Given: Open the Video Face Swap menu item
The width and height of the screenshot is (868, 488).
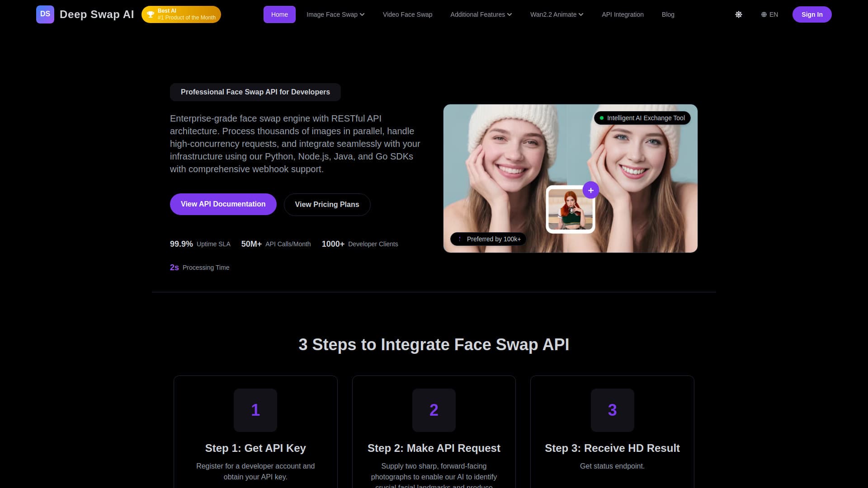Looking at the screenshot, I should click(x=407, y=14).
